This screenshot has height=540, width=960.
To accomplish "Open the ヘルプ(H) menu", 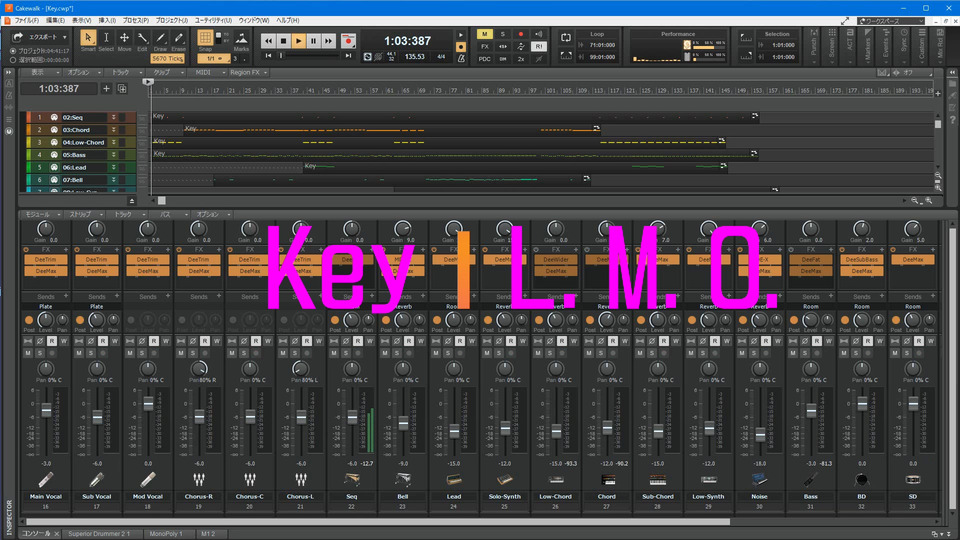I will [287, 20].
